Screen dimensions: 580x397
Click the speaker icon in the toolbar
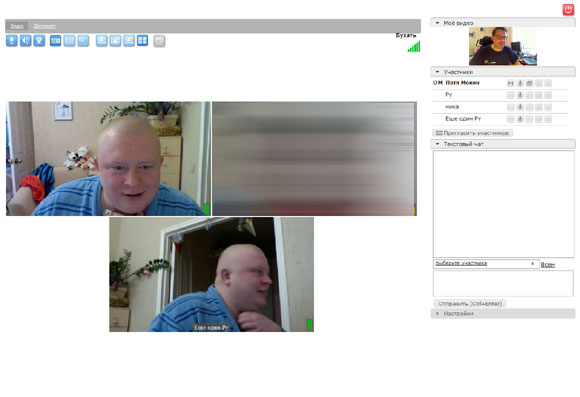[x=26, y=41]
